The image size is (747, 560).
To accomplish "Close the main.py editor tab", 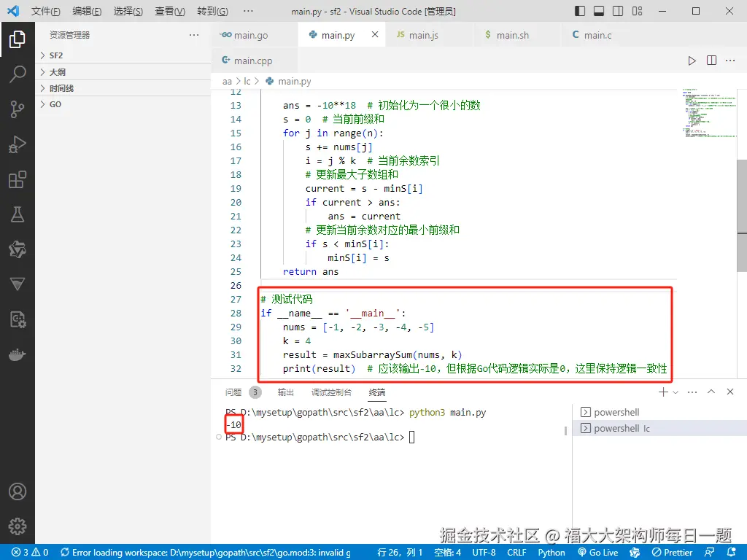I will pyautogui.click(x=375, y=34).
